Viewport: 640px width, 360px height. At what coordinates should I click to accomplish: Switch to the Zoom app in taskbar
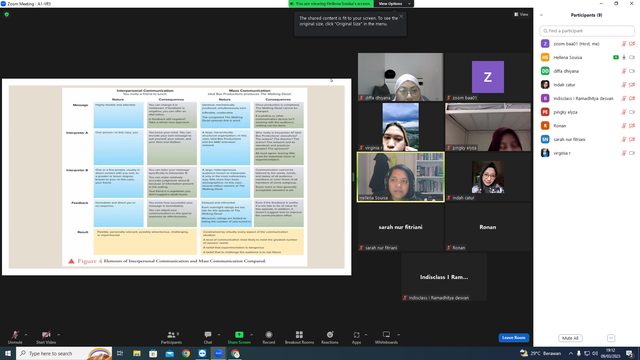pyautogui.click(x=219, y=353)
